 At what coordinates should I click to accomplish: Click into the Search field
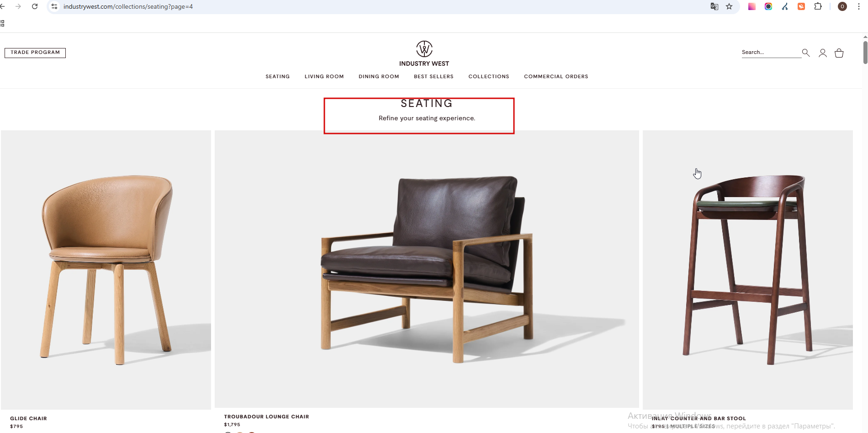pyautogui.click(x=771, y=53)
